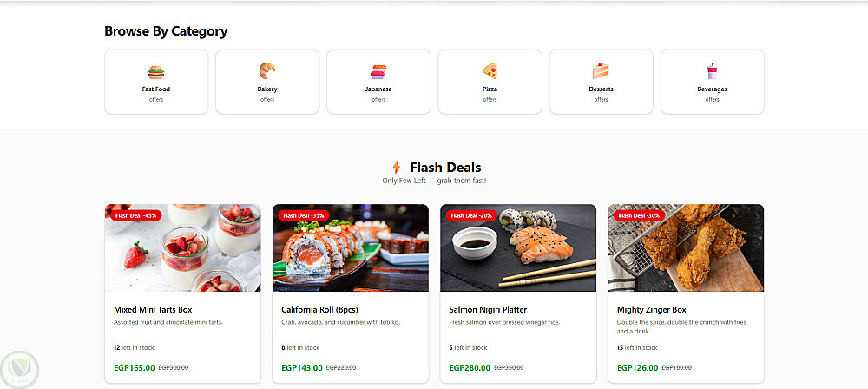Click the Bakery croissant icon

click(267, 71)
